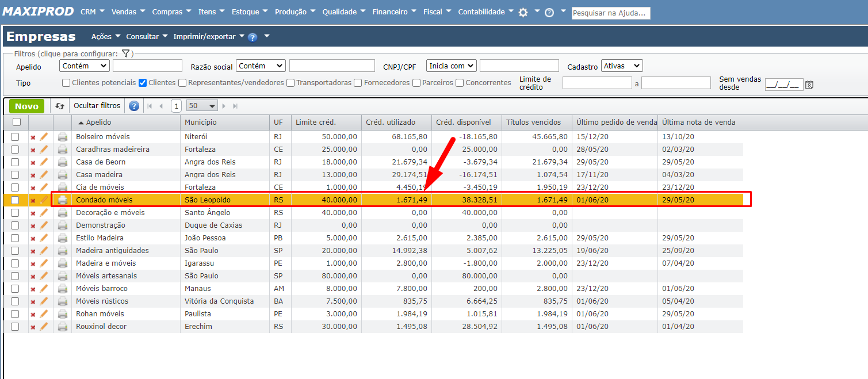Uncheck the Clientes type checkbox
This screenshot has height=379, width=868.
click(143, 83)
